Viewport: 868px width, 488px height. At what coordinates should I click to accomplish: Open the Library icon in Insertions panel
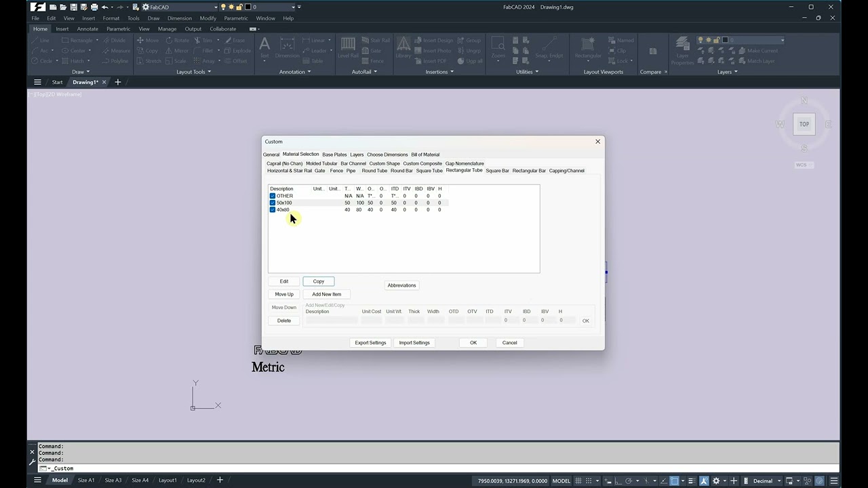[x=403, y=49]
